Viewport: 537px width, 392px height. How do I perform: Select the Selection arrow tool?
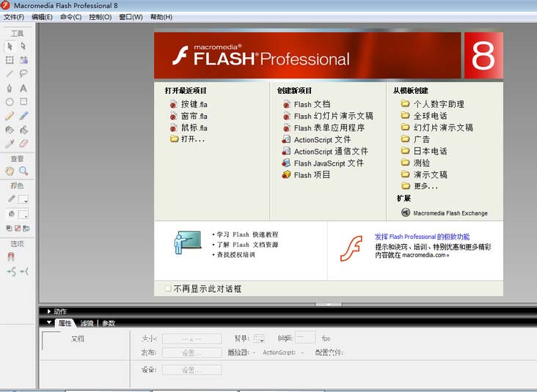[10, 46]
